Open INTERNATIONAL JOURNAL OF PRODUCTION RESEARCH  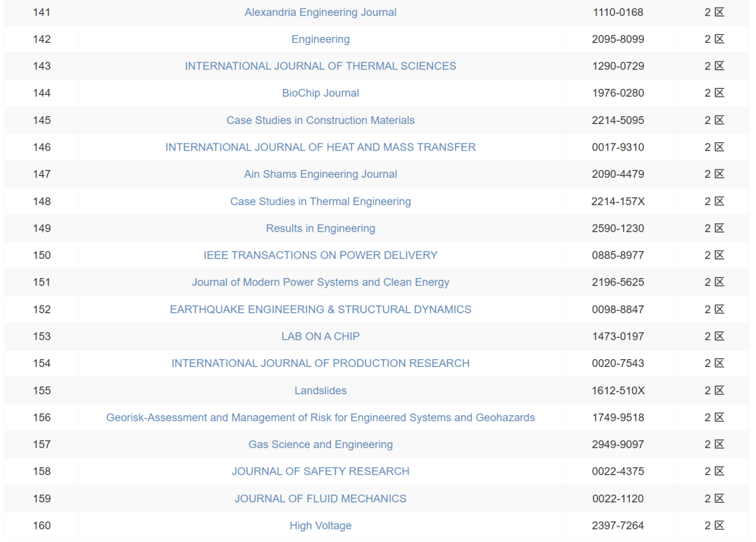tap(320, 363)
